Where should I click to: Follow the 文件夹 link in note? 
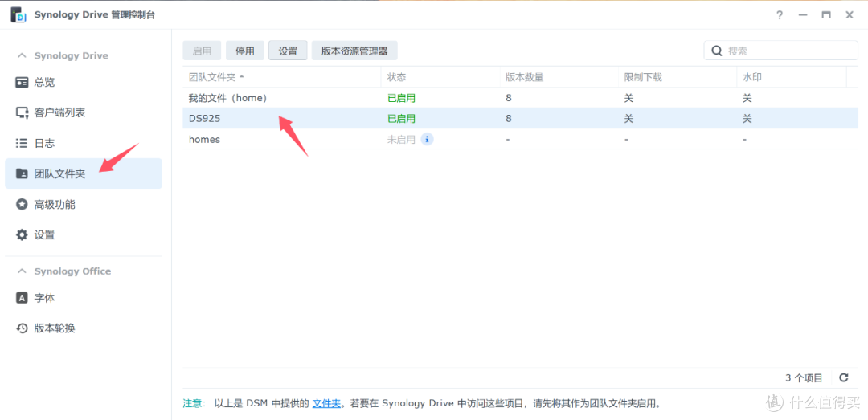pos(326,403)
